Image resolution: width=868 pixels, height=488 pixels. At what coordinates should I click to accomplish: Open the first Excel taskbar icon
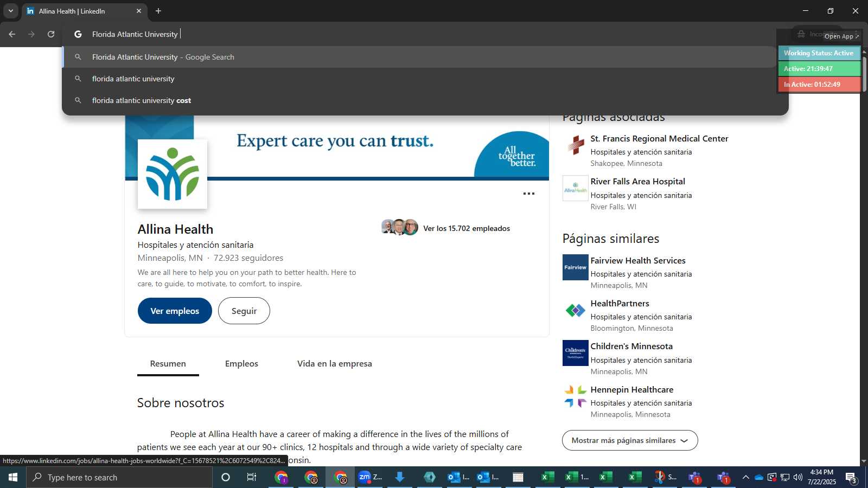pyautogui.click(x=547, y=477)
